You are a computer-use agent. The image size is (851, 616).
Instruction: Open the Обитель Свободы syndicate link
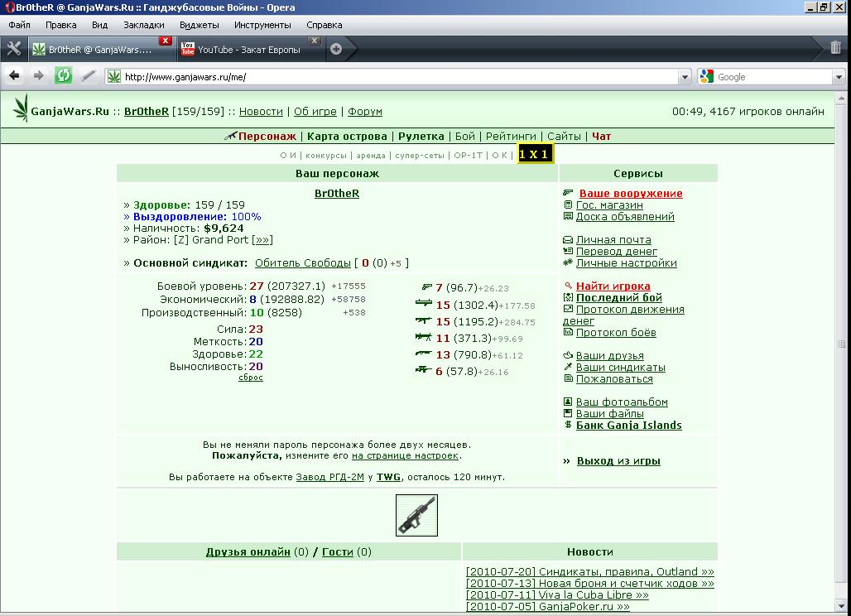coord(303,262)
